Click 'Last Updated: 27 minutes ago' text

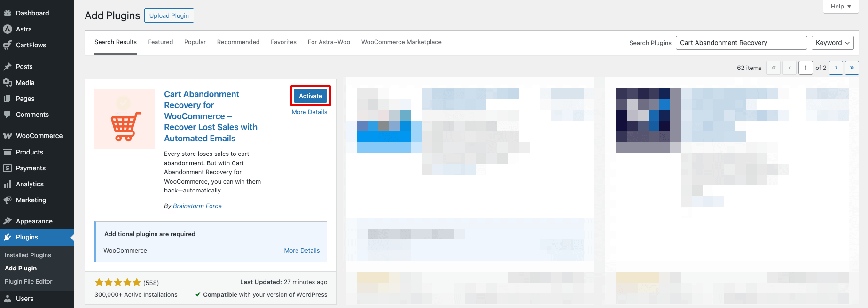pos(284,282)
